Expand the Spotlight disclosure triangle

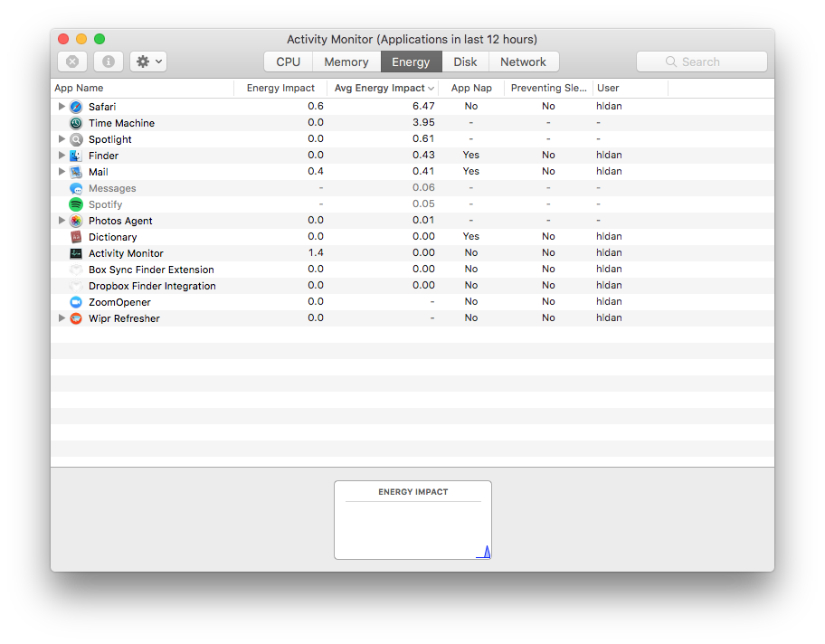[62, 139]
